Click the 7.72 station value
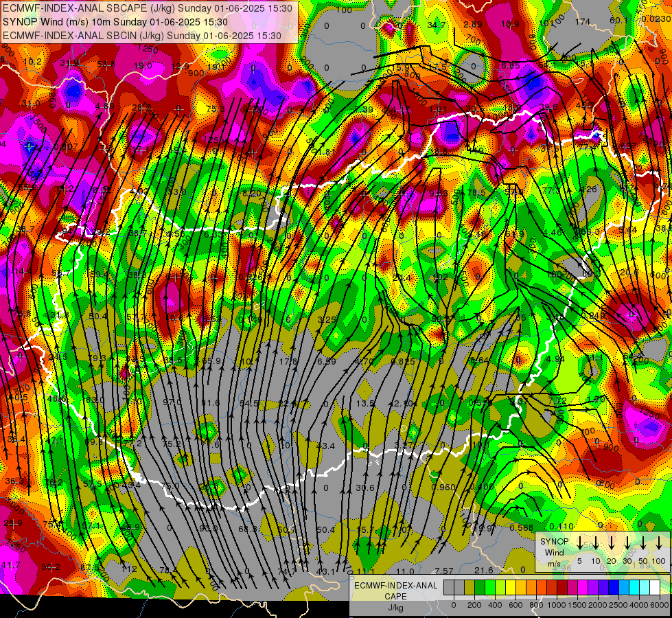 (557, 400)
